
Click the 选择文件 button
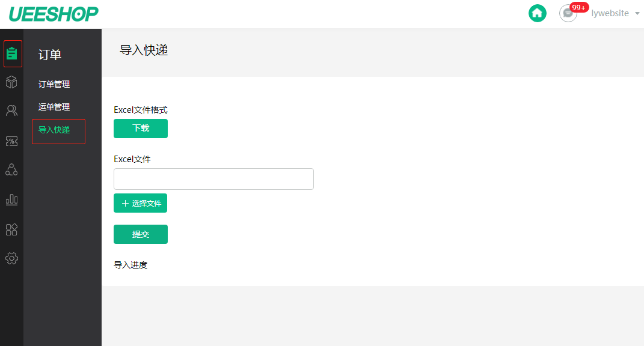coord(141,203)
